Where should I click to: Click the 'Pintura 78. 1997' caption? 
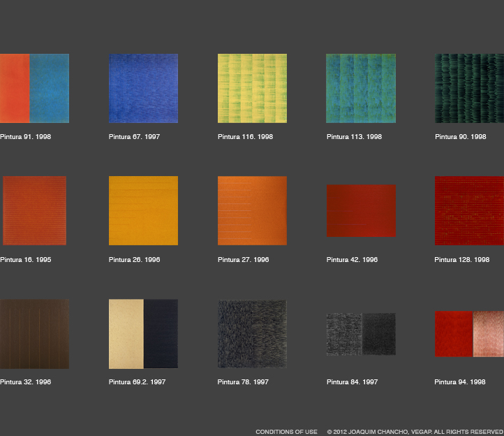[243, 382]
